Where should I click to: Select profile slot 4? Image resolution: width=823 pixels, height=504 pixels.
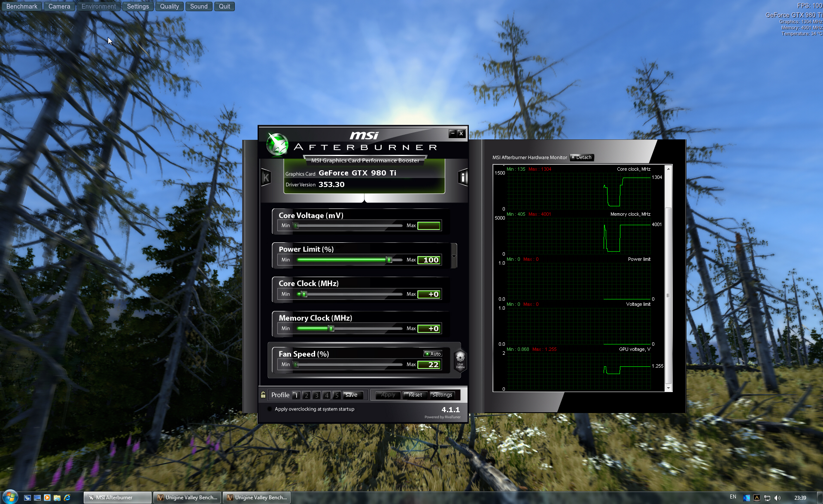pyautogui.click(x=327, y=395)
